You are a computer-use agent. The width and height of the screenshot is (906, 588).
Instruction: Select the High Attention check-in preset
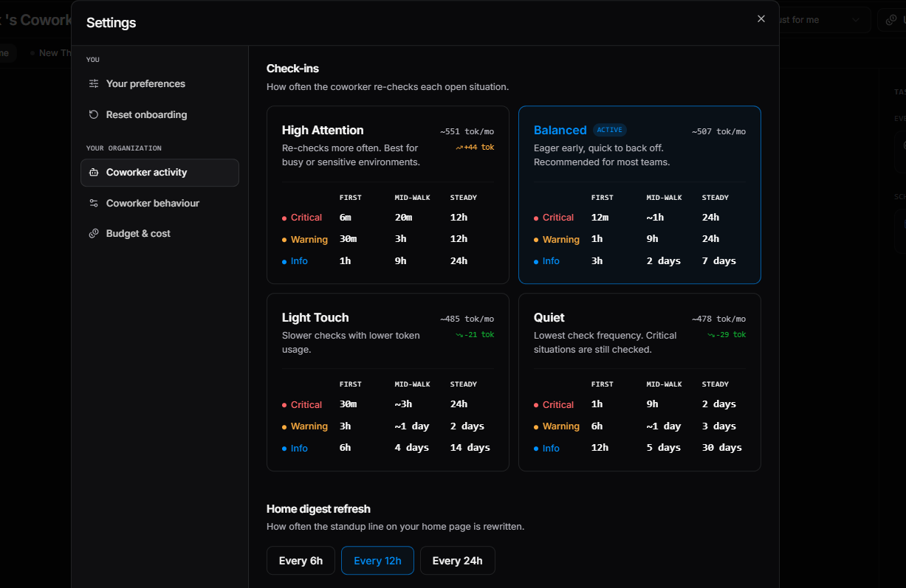click(388, 195)
